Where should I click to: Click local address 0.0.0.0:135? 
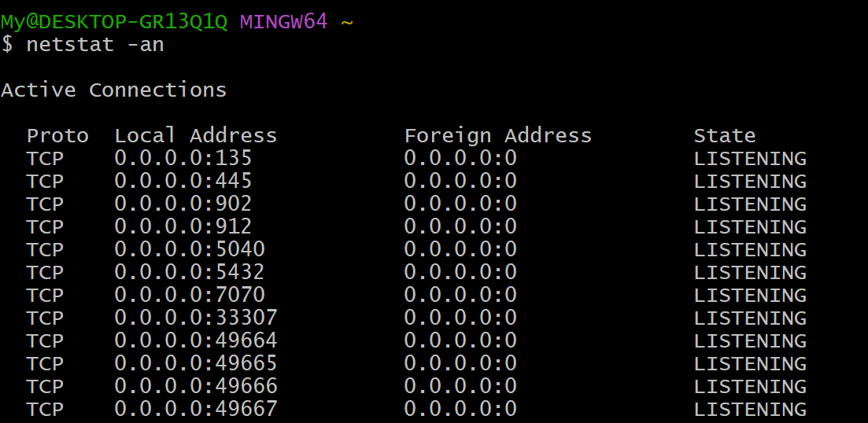(183, 159)
